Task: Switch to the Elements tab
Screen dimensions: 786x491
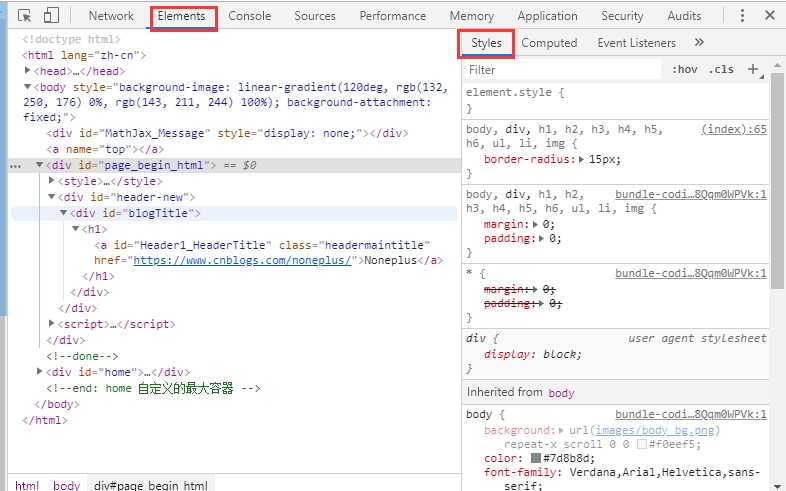Action: point(181,16)
